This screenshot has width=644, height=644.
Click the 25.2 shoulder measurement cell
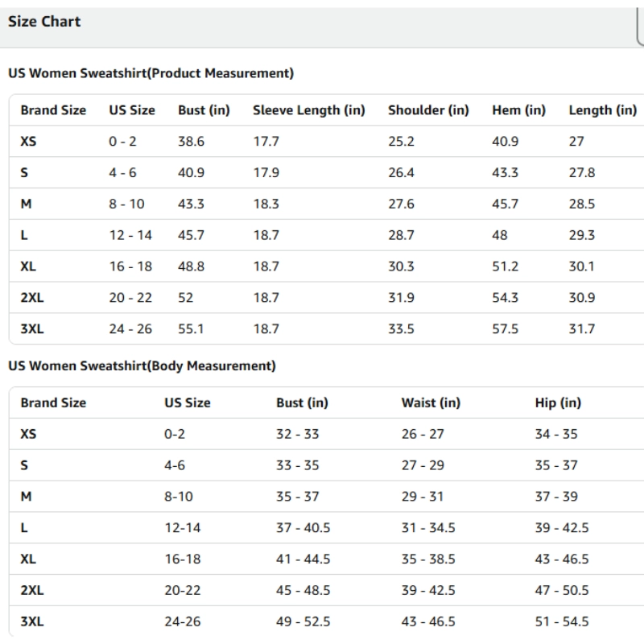click(x=401, y=141)
